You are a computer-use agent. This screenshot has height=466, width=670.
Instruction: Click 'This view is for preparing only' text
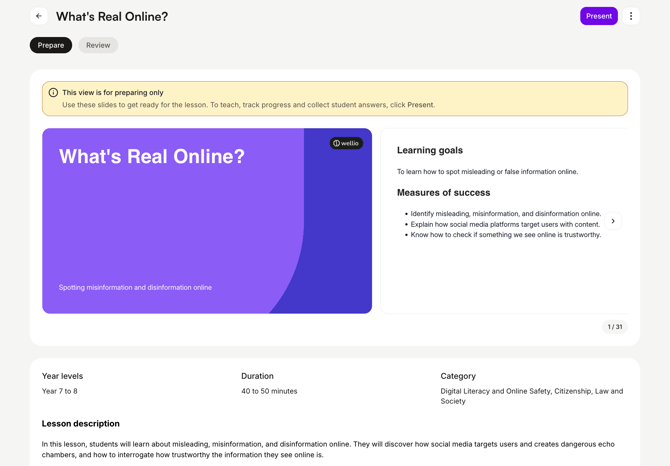pos(113,93)
